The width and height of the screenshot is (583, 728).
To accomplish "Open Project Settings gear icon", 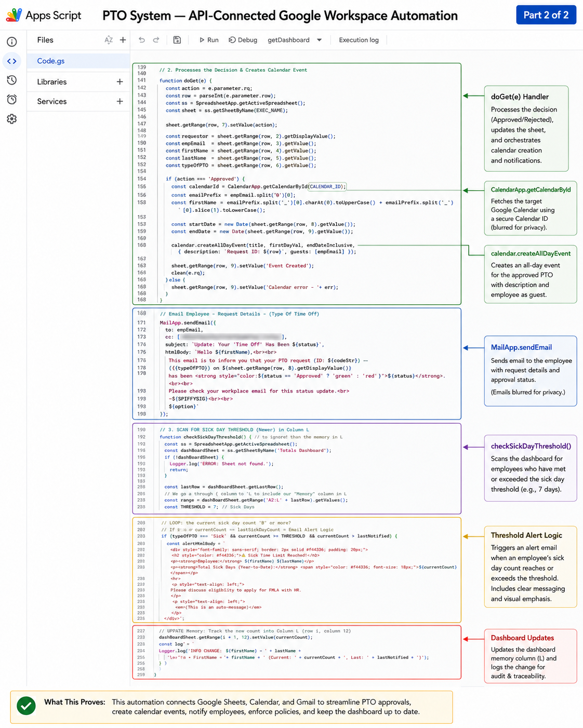I will click(x=12, y=119).
